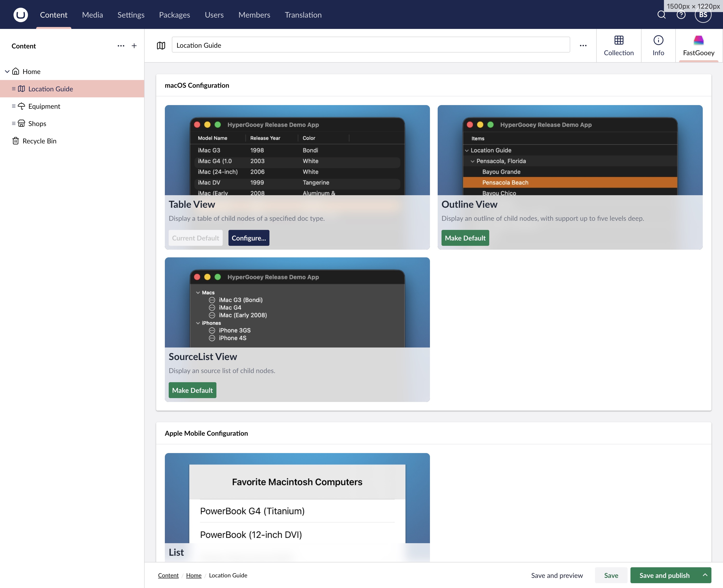Click 'Display an source list of child nodes.'
The width and height of the screenshot is (723, 588).
222,371
